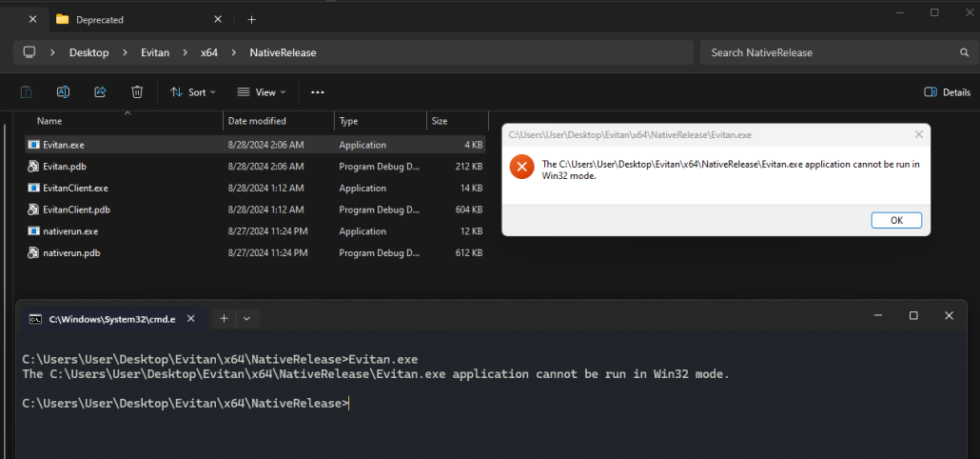Image resolution: width=980 pixels, height=459 pixels.
Task: Open the Sort dropdown menu
Action: point(193,92)
